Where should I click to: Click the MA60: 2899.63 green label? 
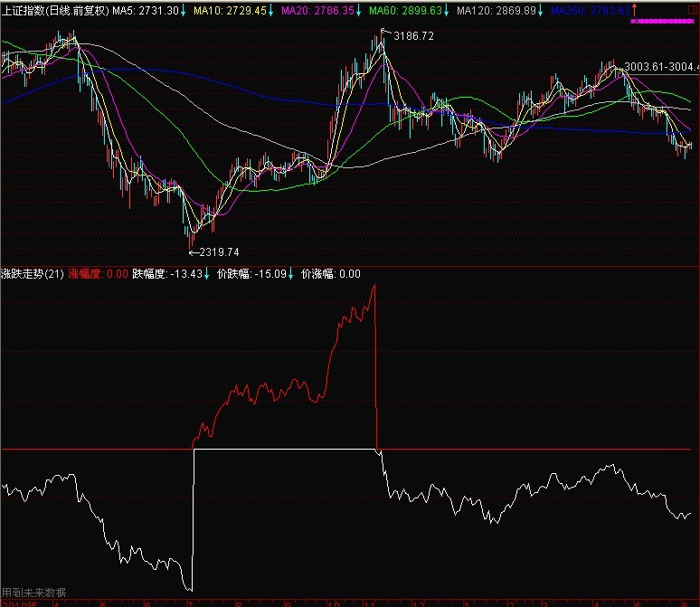coord(405,10)
